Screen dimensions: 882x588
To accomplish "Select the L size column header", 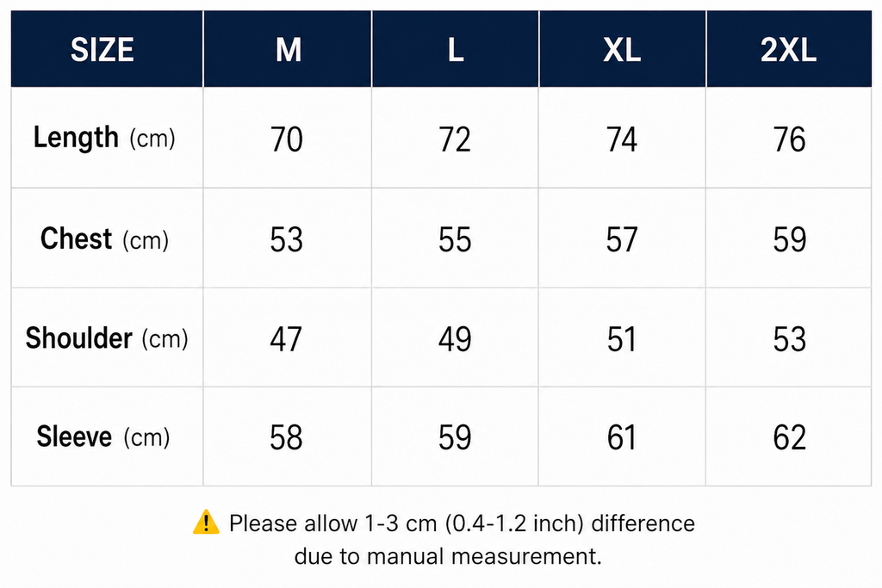I will pyautogui.click(x=455, y=49).
